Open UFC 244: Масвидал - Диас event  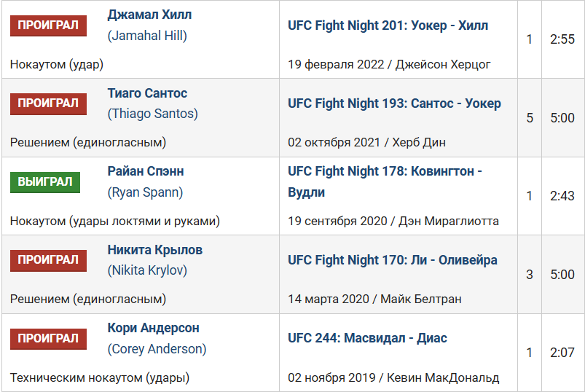coord(367,338)
